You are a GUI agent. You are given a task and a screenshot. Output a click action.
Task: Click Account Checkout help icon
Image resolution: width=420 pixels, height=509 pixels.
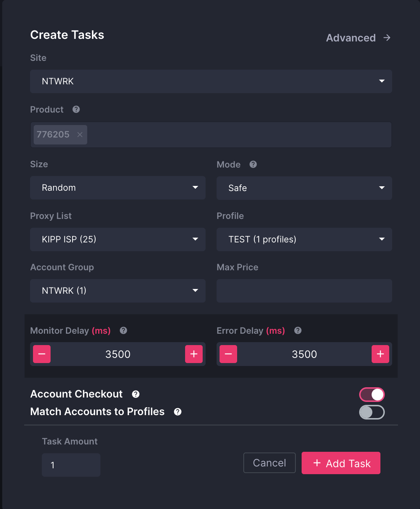click(136, 394)
